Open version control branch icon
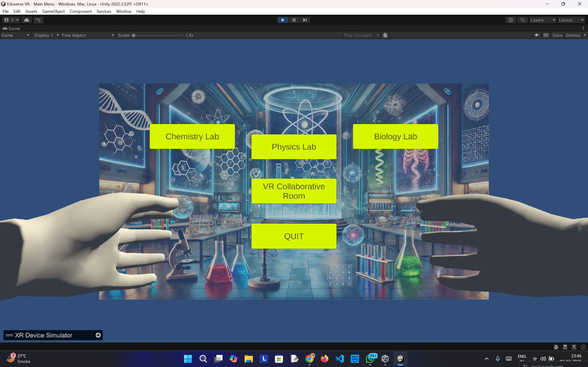This screenshot has height=367, width=588. [38, 20]
